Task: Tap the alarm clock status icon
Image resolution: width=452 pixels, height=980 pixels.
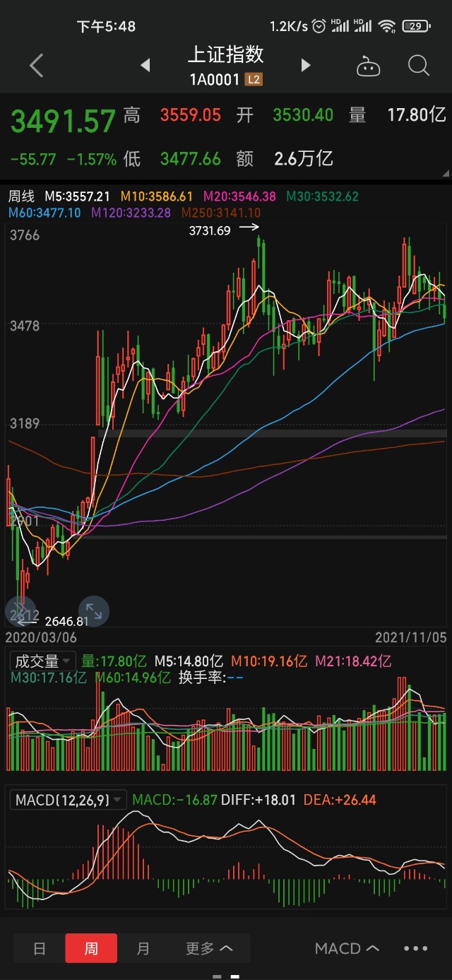Action: pyautogui.click(x=319, y=26)
